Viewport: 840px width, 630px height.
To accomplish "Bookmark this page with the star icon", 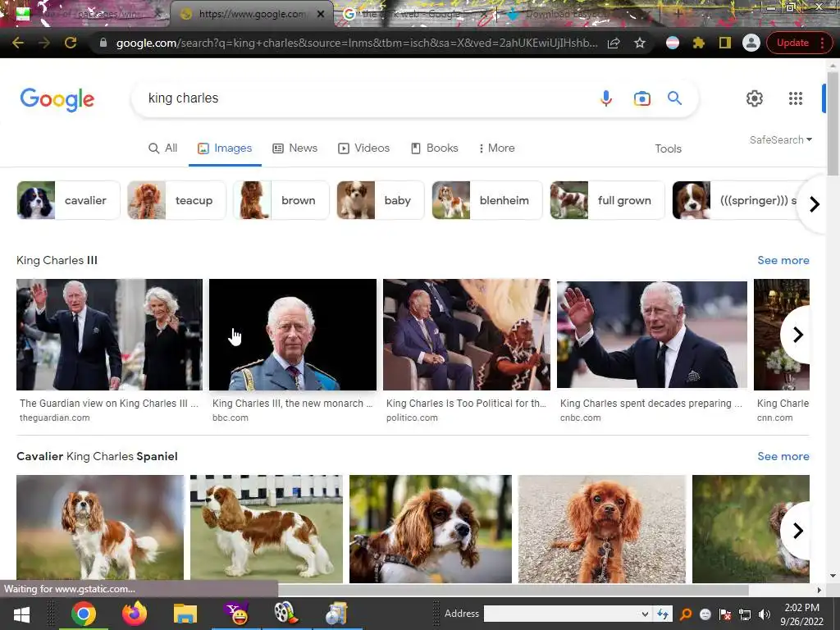I will coord(640,43).
